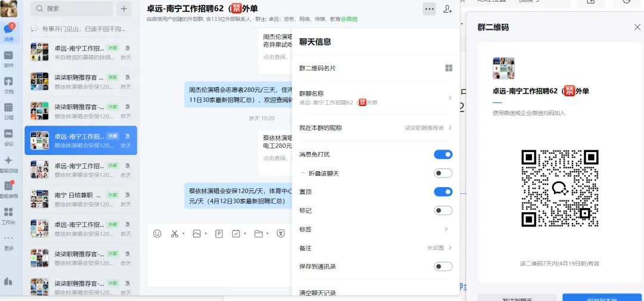Open 智能表格 smart sheets
This screenshot has width=644, height=301.
pos(8,190)
